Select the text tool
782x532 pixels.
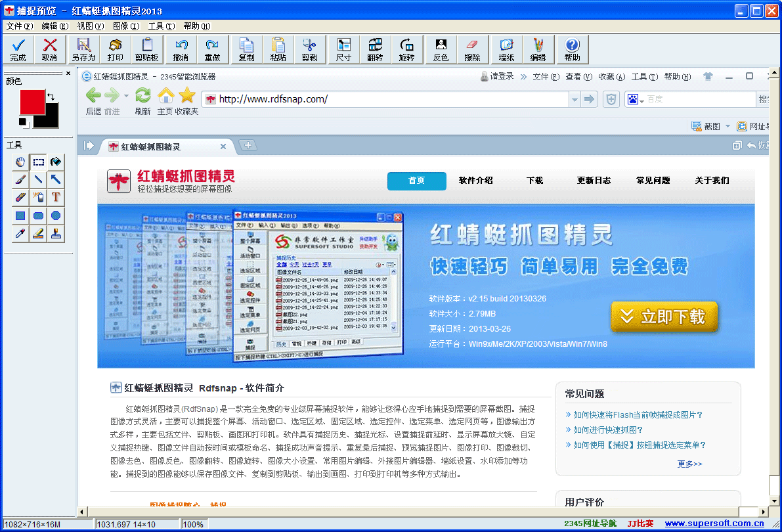point(56,197)
